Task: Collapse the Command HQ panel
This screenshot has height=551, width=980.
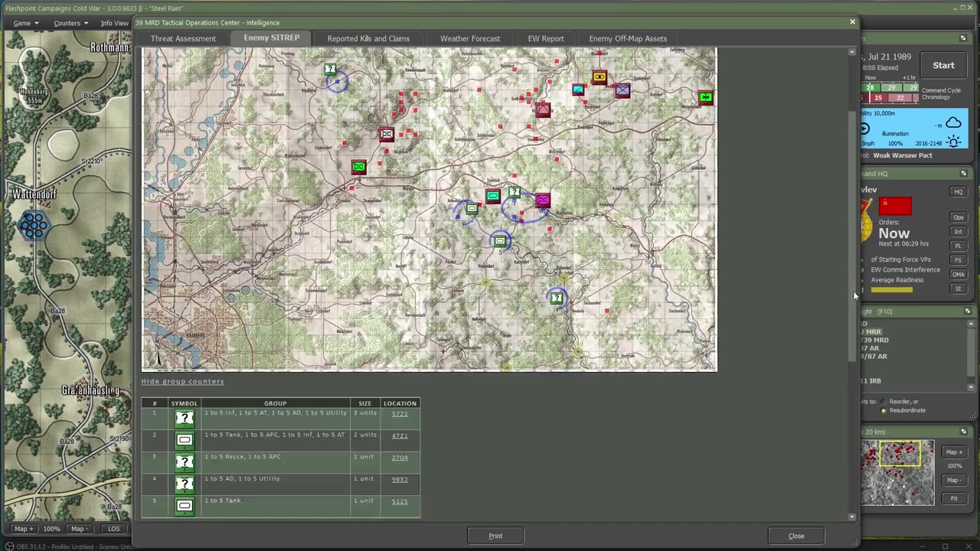Action: tap(963, 174)
